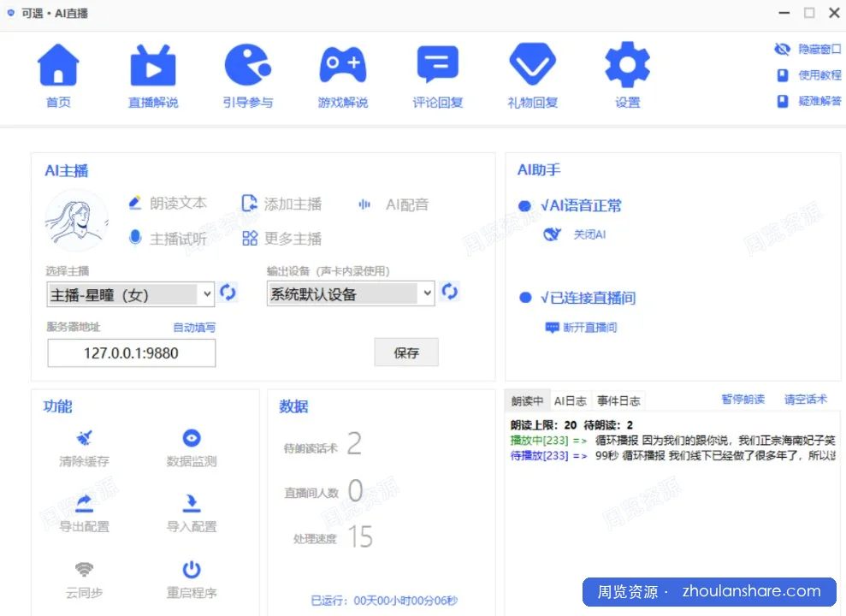Click the 待朗读话术 value 2
This screenshot has height=616, width=846.
[x=354, y=443]
